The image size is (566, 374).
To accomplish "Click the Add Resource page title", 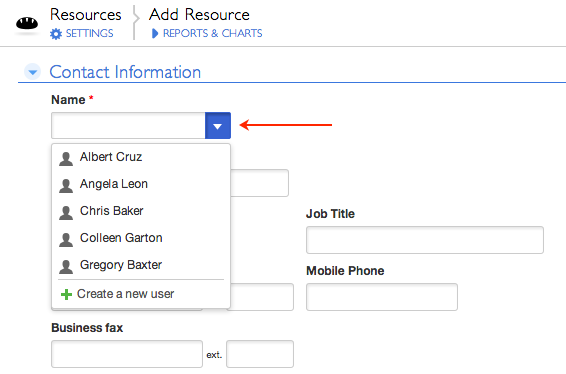I will [x=199, y=15].
